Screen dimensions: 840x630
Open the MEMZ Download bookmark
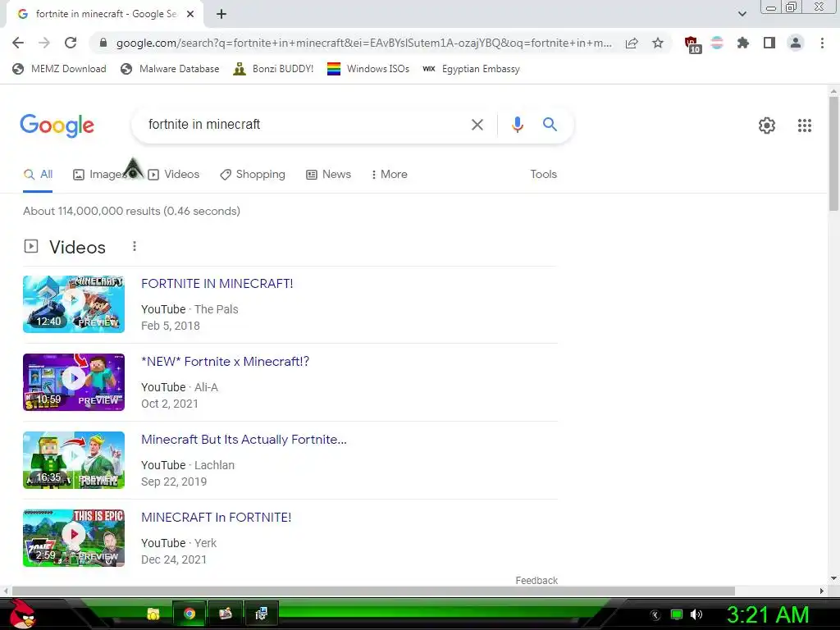tap(59, 69)
